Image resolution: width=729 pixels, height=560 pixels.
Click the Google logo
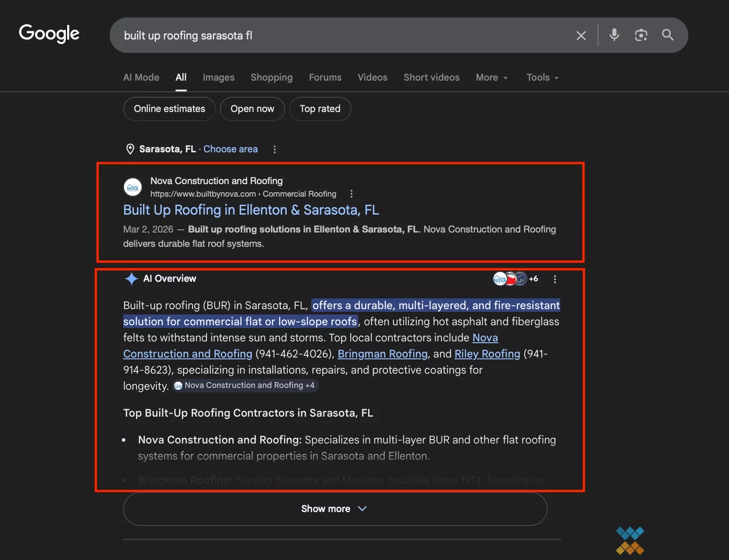[x=49, y=34]
